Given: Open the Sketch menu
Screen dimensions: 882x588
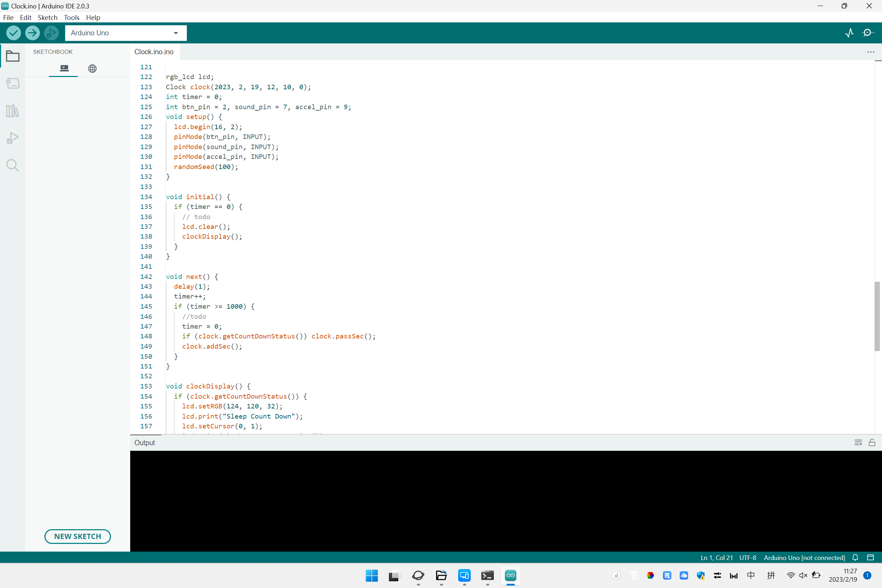Looking at the screenshot, I should (x=47, y=17).
